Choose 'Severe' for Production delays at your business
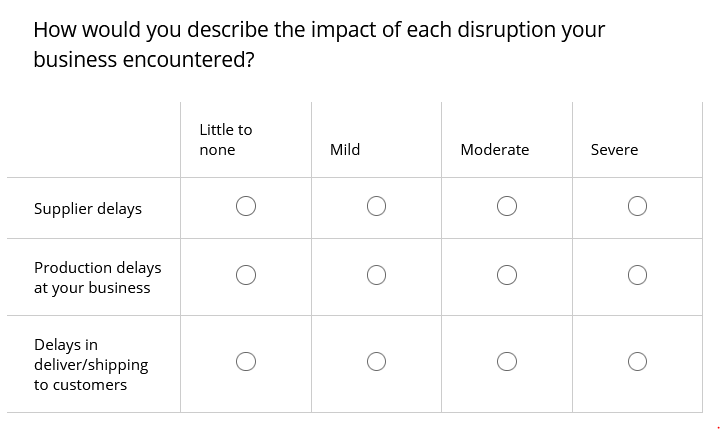The image size is (720, 429). point(637,275)
